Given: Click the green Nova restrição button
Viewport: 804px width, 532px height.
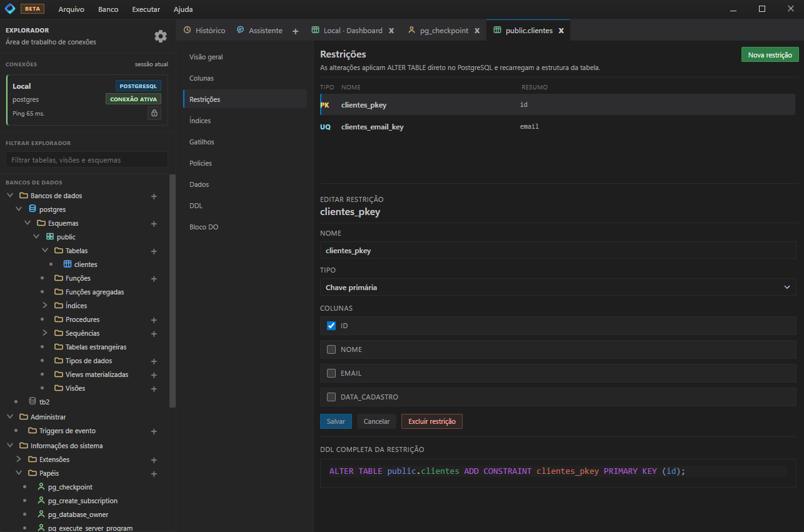Looking at the screenshot, I should [x=770, y=55].
